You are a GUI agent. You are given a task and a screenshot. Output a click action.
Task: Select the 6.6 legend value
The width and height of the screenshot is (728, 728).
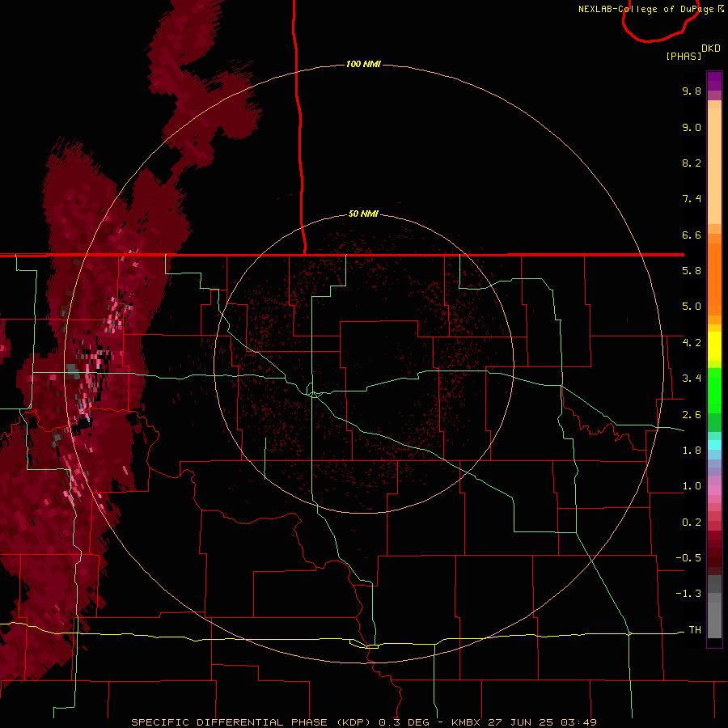[692, 235]
